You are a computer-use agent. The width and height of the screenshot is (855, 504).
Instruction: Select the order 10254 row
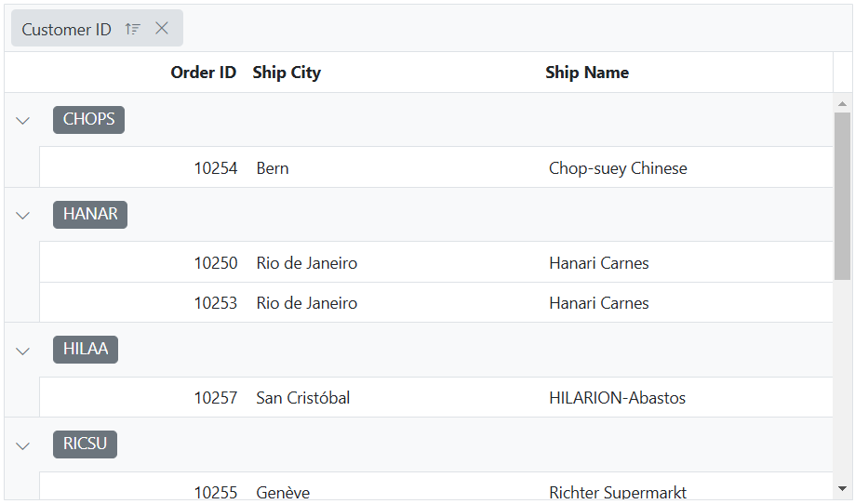(x=436, y=167)
